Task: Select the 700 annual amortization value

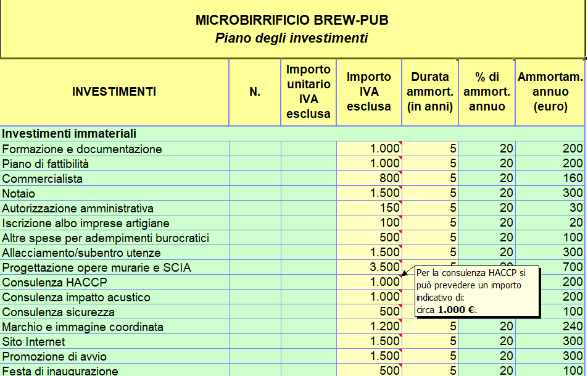Action: (x=562, y=267)
